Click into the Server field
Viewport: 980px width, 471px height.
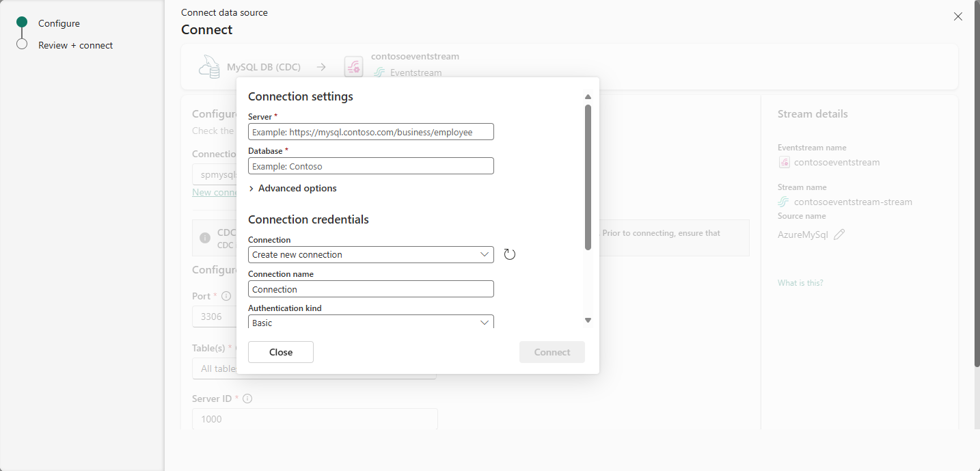(371, 132)
